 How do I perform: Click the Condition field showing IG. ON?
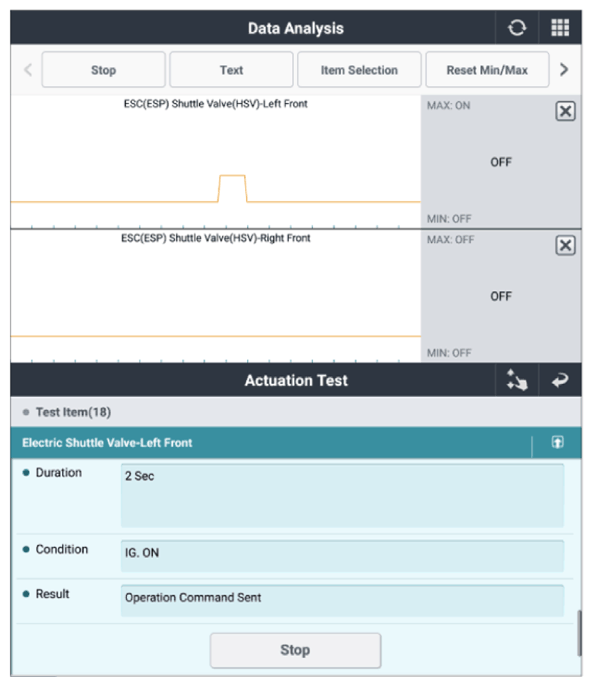click(x=342, y=556)
